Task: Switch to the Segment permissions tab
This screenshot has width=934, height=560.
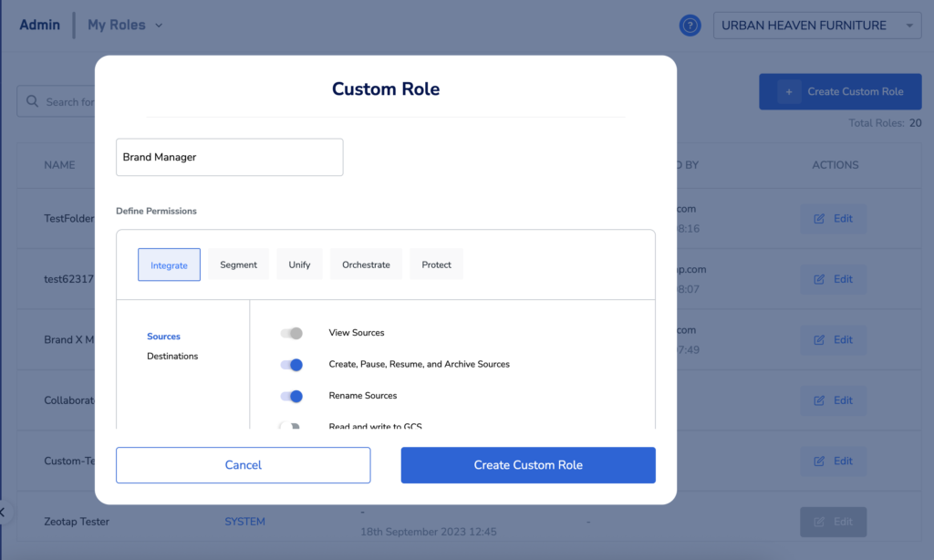Action: (x=238, y=264)
